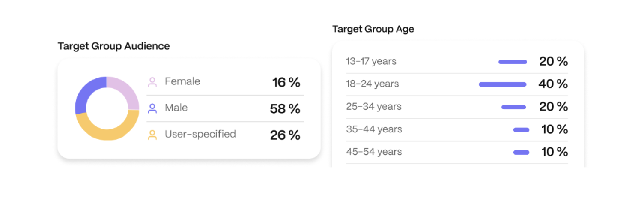Screen dimensions: 644x204
Task: Select the Female audience label
Action: (x=182, y=81)
